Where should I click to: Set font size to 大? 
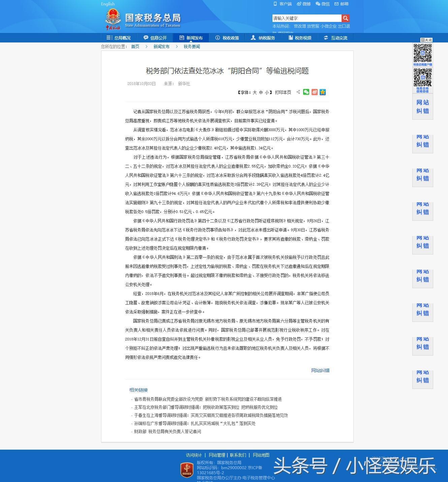255,92
